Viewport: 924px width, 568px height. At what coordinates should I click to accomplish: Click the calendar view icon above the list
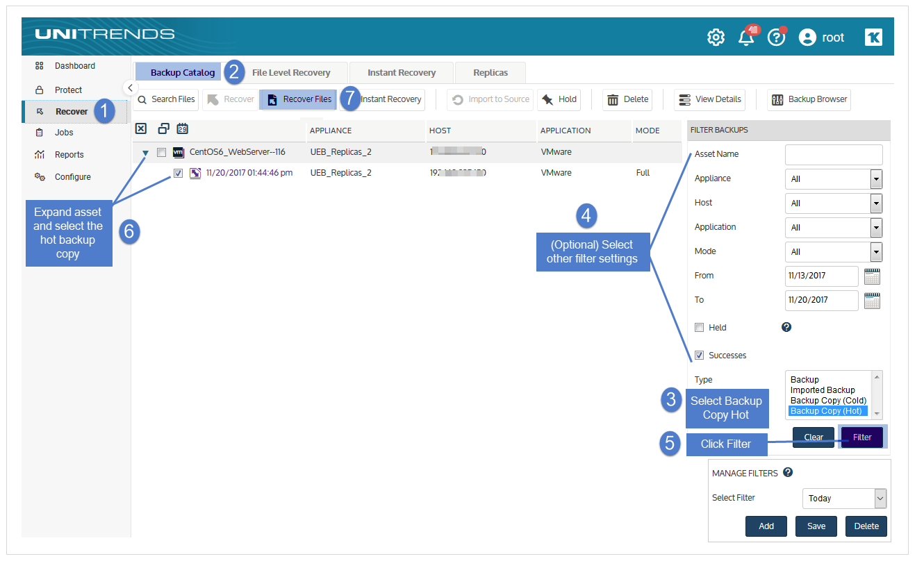182,128
